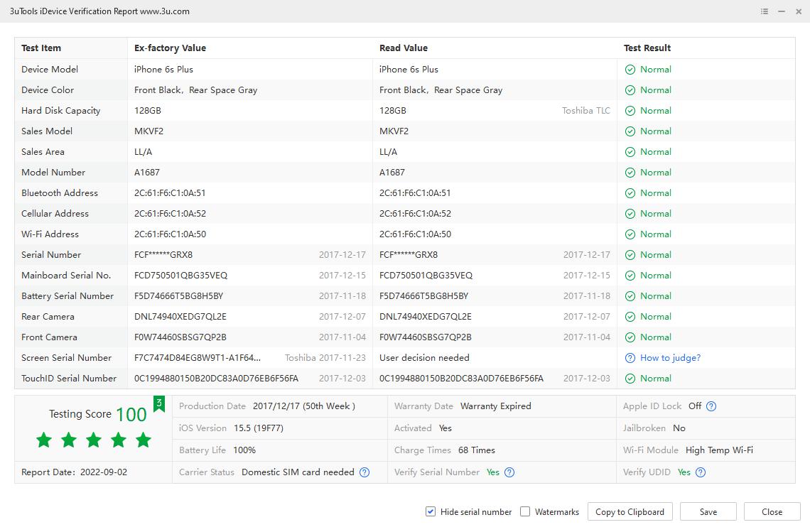Click the help icon beside Apple ID Lock
Viewport: 810px width, 532px height.
[711, 406]
